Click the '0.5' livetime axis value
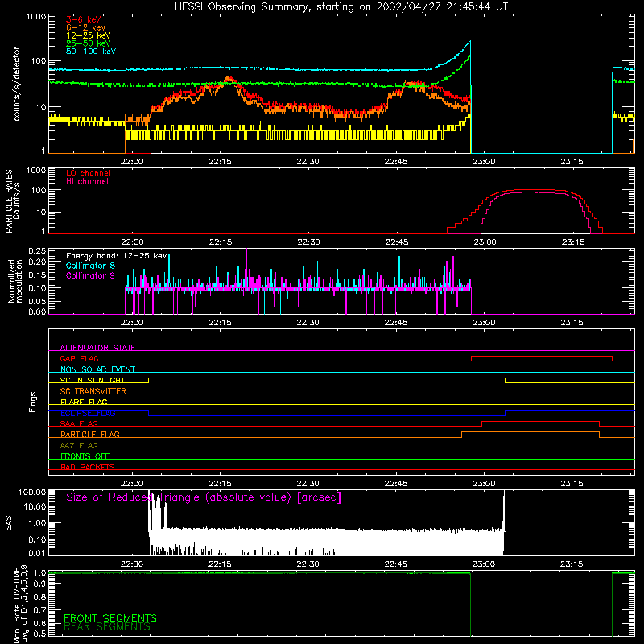 click(x=39, y=634)
